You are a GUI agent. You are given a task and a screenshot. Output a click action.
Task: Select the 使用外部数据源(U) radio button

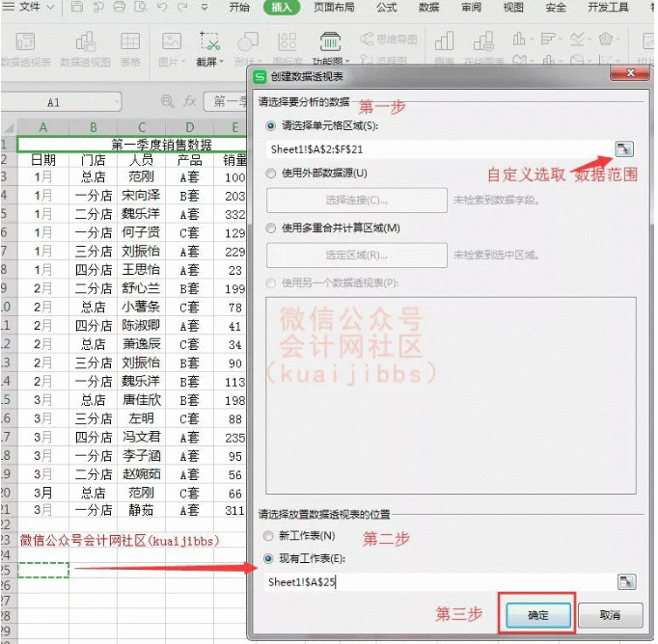(271, 173)
